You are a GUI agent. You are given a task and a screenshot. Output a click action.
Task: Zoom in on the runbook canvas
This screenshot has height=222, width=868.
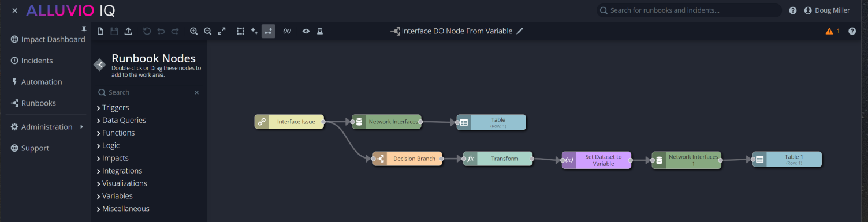pyautogui.click(x=194, y=31)
